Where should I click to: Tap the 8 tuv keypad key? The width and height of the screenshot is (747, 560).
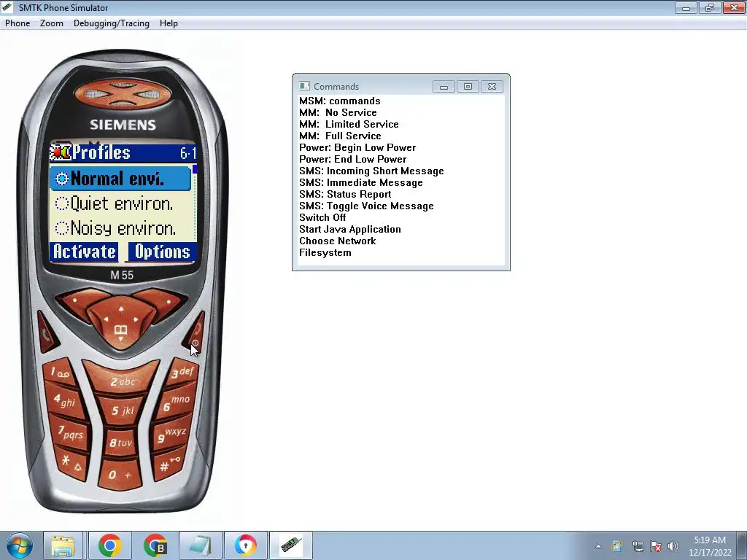(x=120, y=442)
